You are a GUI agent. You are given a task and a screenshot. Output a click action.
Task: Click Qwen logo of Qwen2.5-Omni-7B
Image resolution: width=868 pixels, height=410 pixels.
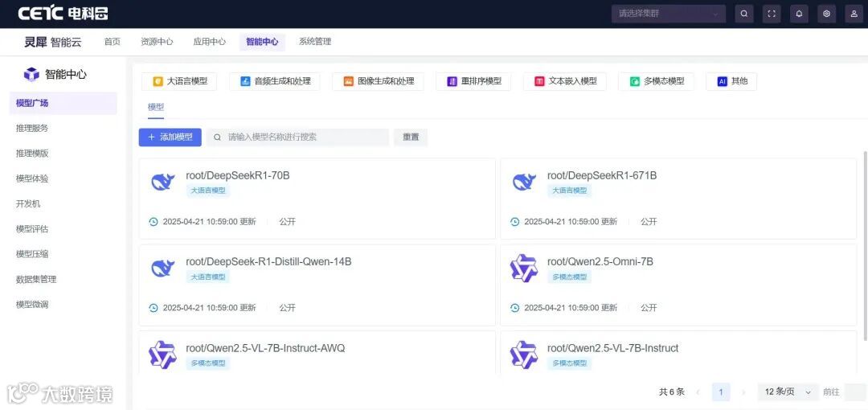(x=524, y=268)
